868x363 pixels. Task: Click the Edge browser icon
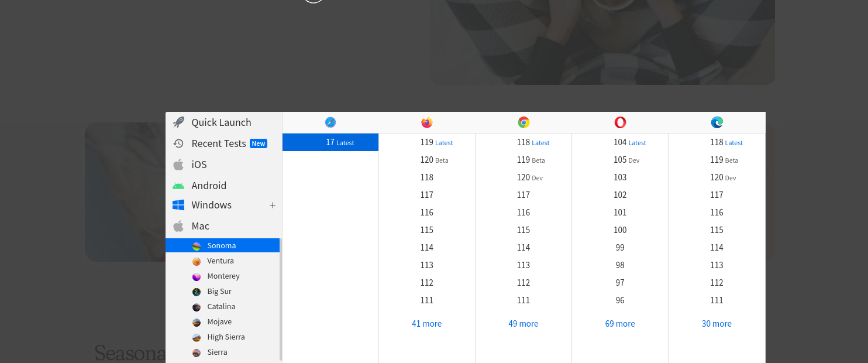[717, 122]
